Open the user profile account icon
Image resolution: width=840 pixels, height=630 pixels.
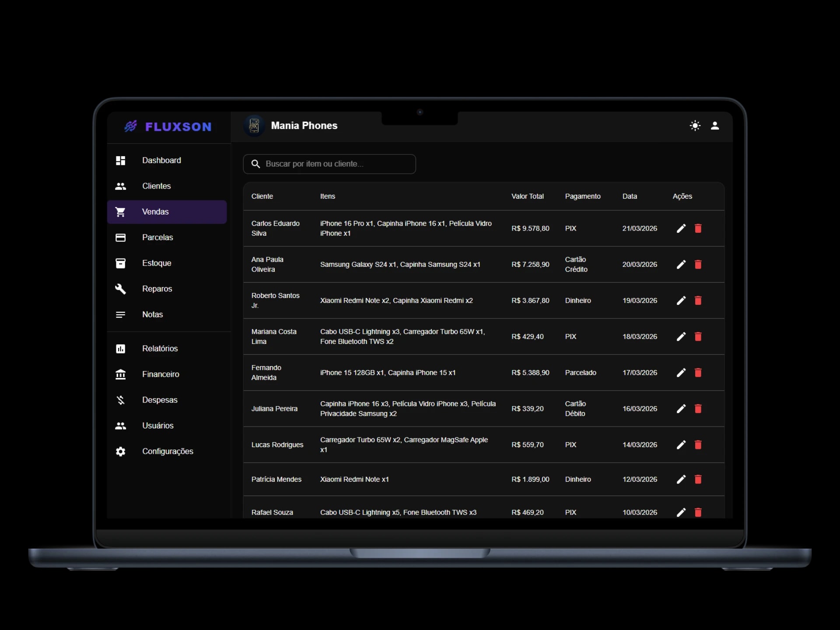pyautogui.click(x=715, y=126)
